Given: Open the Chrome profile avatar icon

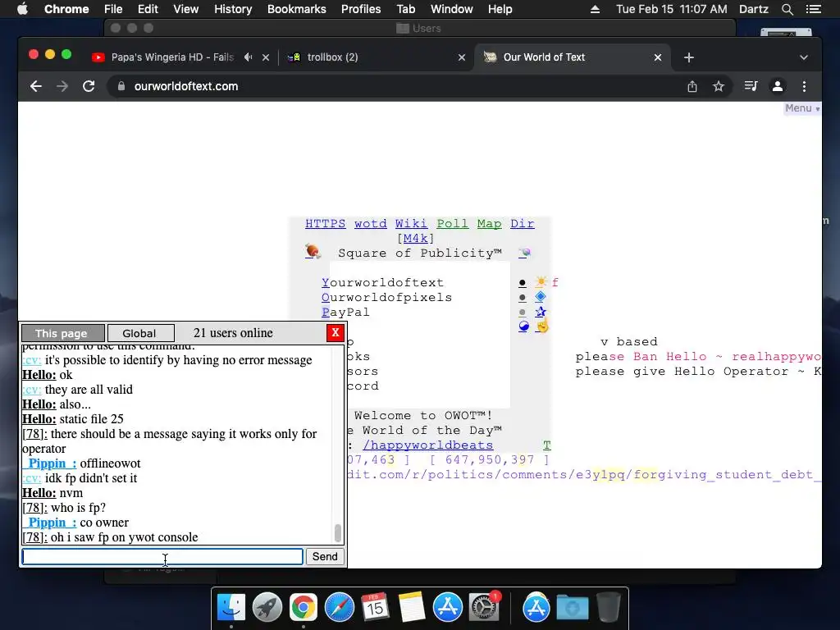Looking at the screenshot, I should click(x=778, y=86).
